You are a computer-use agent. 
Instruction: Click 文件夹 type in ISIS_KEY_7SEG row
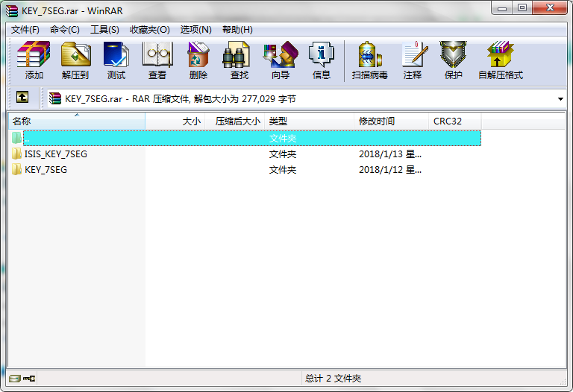click(x=283, y=154)
